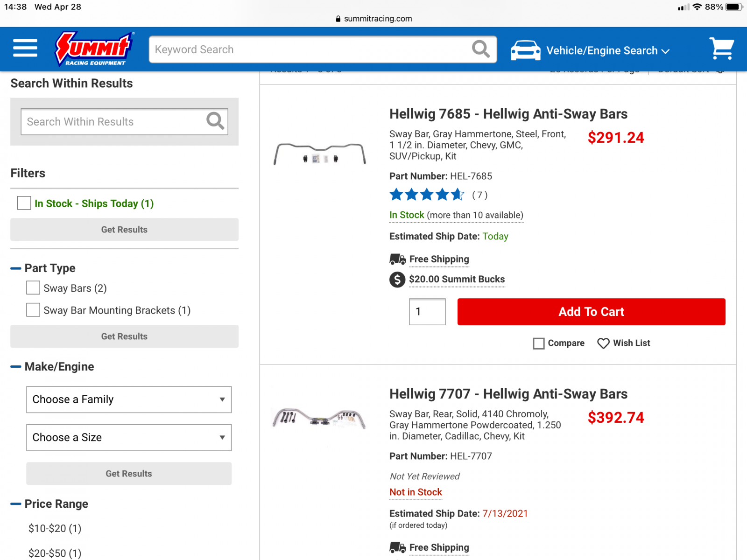Tick the Compare checkbox for Hellwig 7685
This screenshot has height=560, width=747.
point(539,343)
